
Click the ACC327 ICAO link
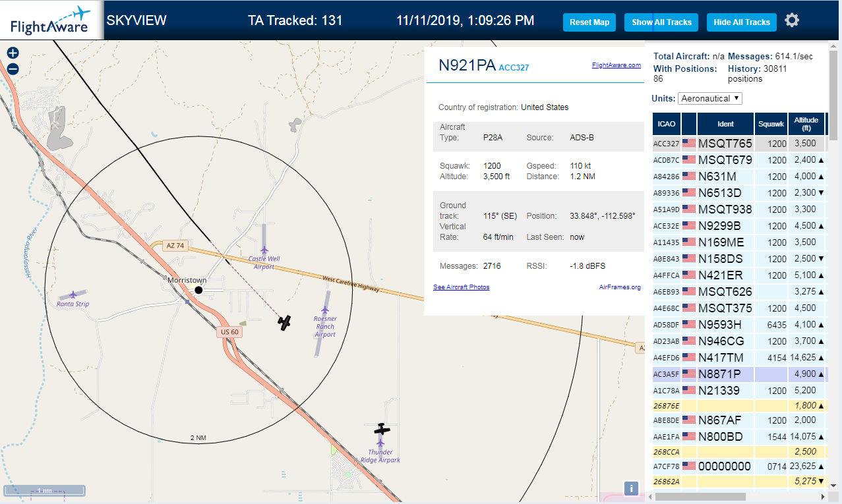(514, 67)
